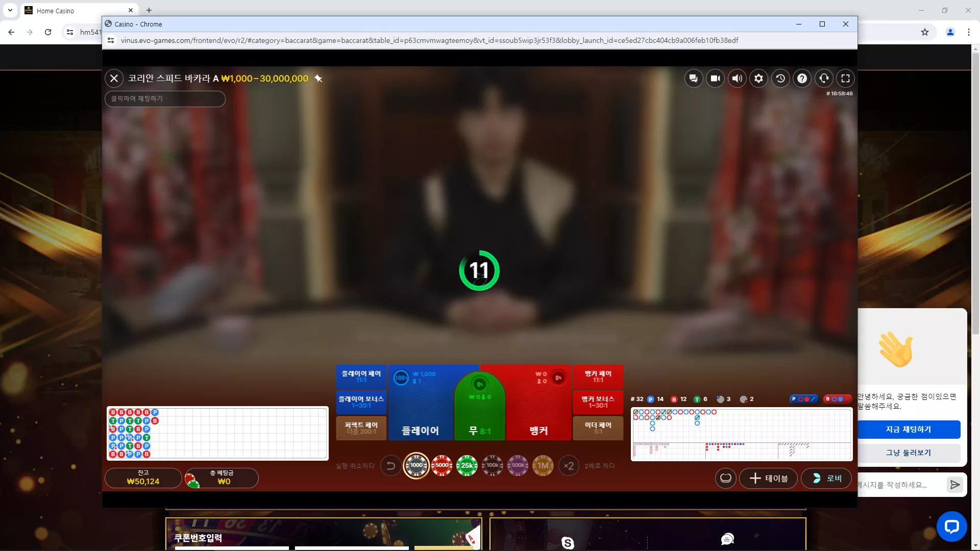This screenshot has width=980, height=551.
Task: Click the chat input field in the game
Action: [165, 99]
